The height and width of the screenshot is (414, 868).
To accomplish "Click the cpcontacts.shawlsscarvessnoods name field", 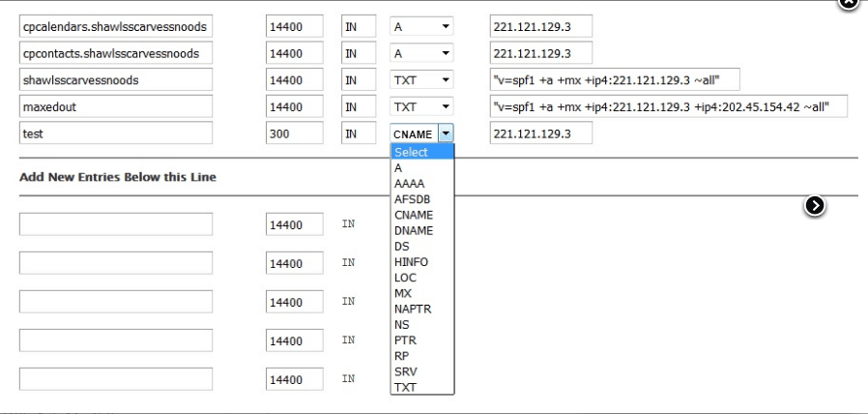I will 115,54.
